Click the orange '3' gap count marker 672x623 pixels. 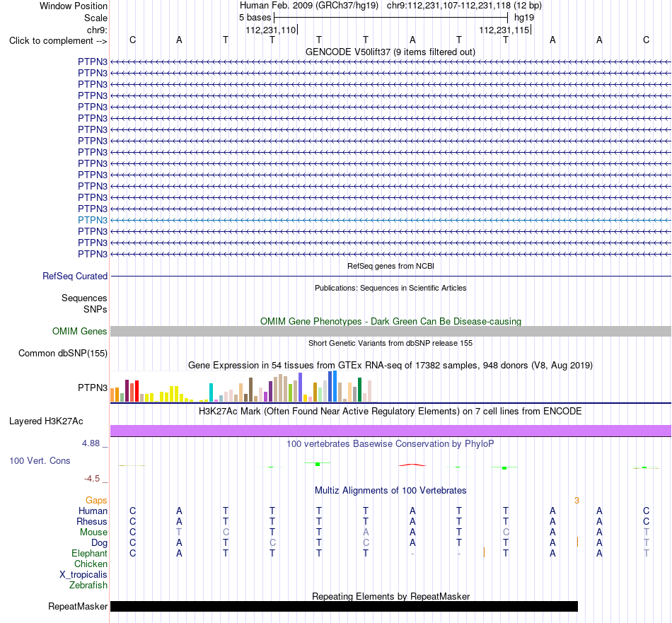click(x=577, y=501)
